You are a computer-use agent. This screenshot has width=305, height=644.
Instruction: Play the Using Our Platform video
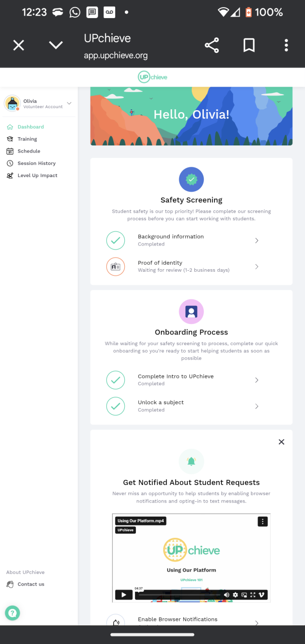[x=123, y=595]
